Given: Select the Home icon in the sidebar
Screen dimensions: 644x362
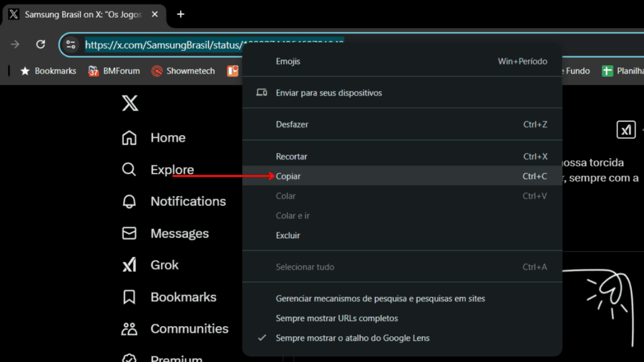Looking at the screenshot, I should (130, 137).
